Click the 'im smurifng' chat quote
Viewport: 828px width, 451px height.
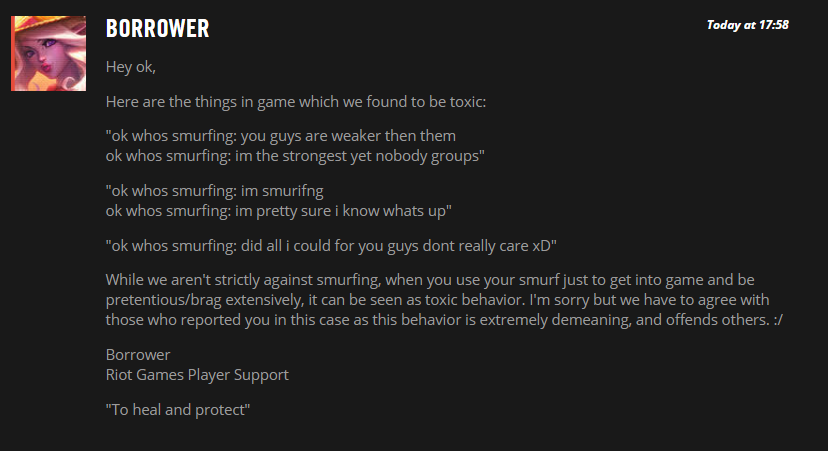[282, 191]
